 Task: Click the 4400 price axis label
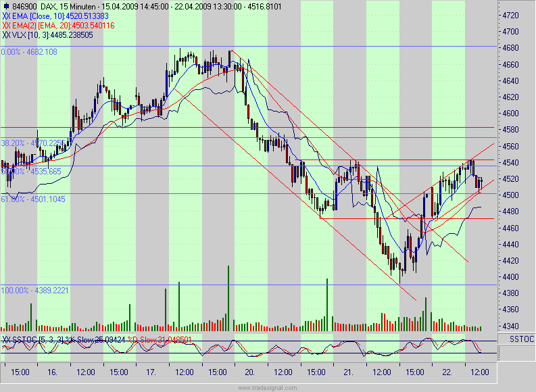point(511,277)
